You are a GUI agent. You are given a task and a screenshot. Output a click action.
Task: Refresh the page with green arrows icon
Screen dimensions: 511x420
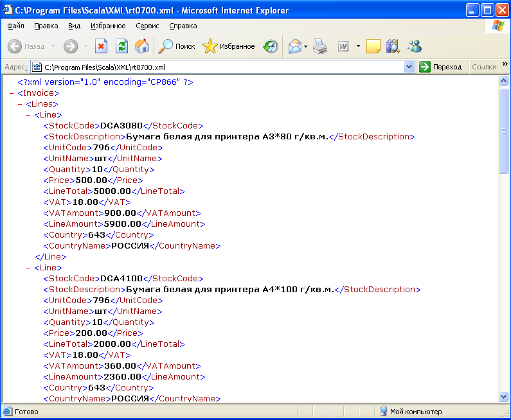coord(121,46)
